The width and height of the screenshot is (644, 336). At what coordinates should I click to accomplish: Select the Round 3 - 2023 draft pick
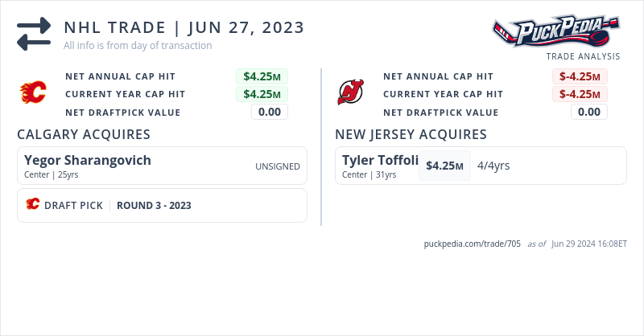154,205
